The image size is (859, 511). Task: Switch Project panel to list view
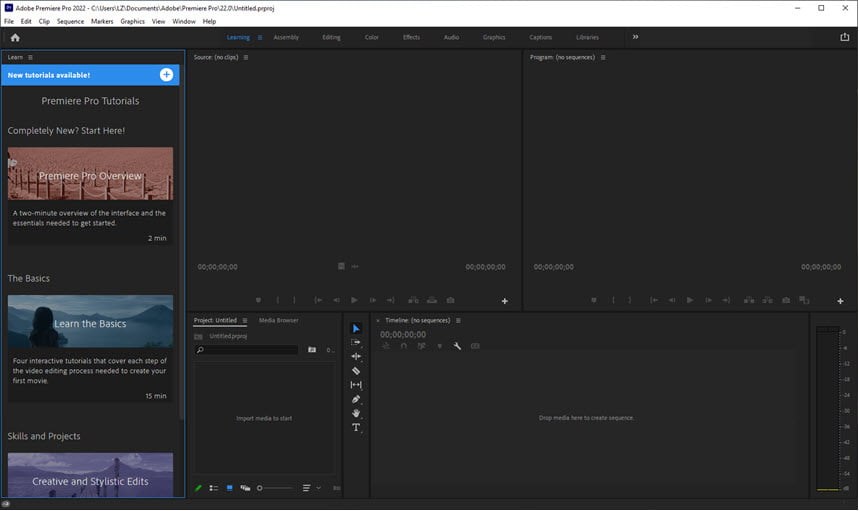214,488
